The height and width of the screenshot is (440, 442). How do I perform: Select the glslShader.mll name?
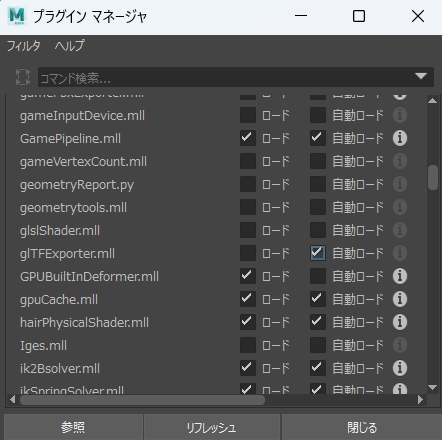click(x=60, y=231)
